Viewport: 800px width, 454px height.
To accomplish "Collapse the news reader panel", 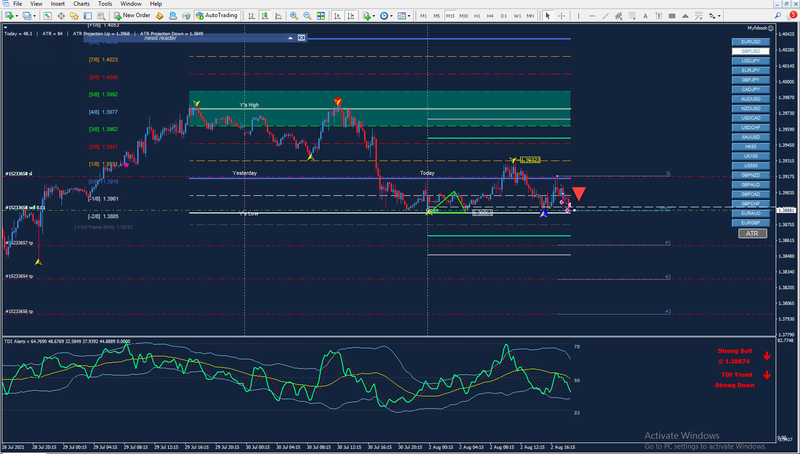I will pos(291,37).
